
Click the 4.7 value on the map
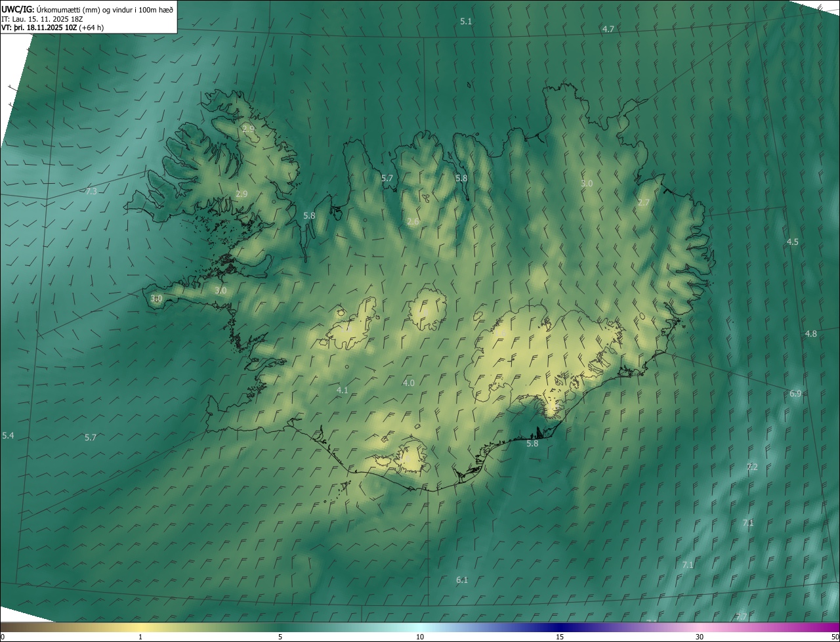608,29
